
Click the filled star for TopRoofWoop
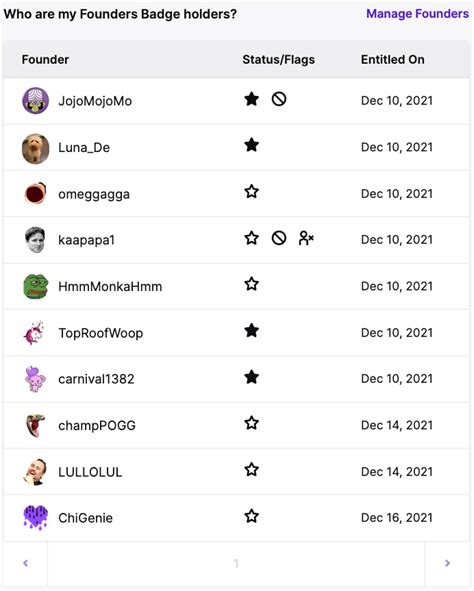click(x=251, y=331)
